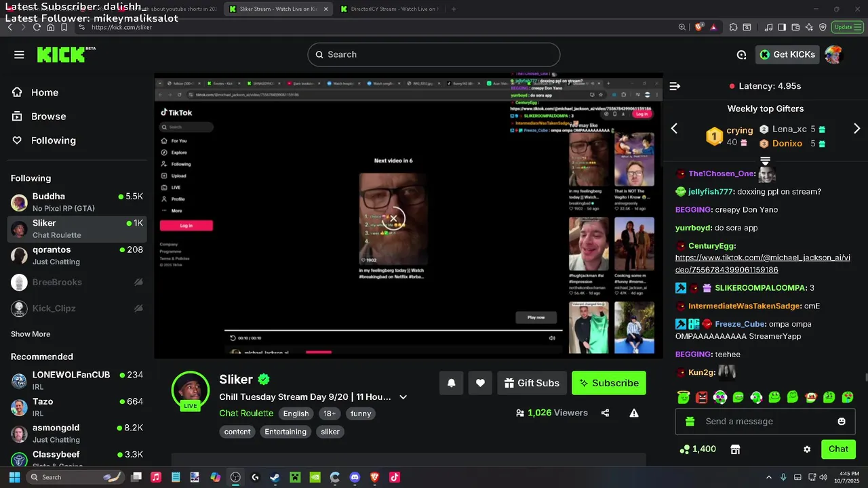The height and width of the screenshot is (488, 868).
Task: Open the Chat Roulette category link
Action: click(x=246, y=413)
